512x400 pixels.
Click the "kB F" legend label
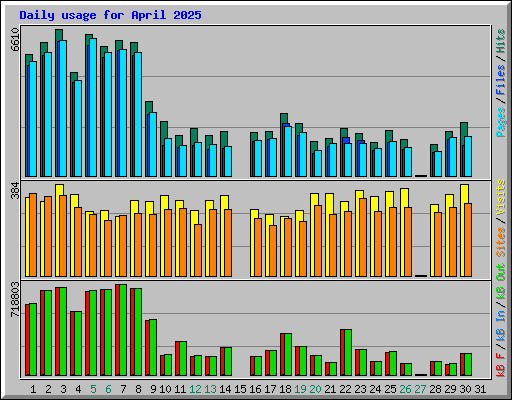[501, 365]
